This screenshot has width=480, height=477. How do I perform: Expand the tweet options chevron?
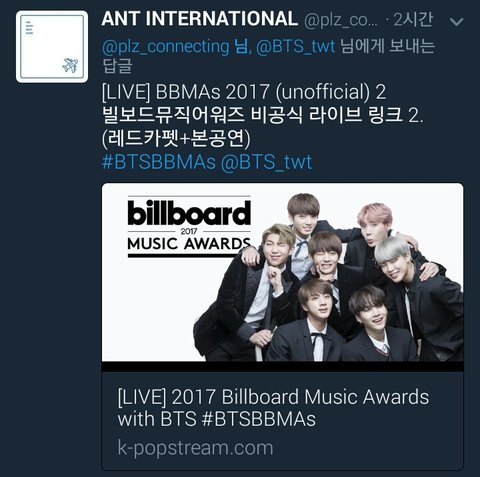(456, 22)
